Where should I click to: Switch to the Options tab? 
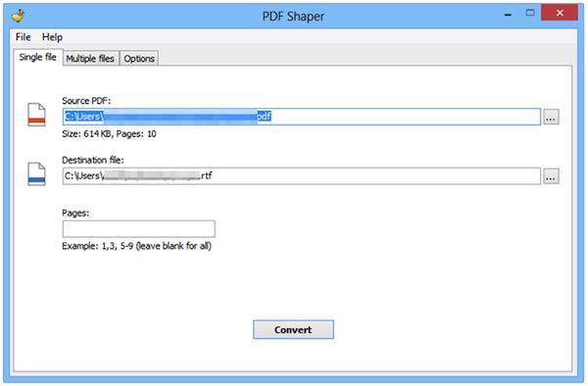139,59
